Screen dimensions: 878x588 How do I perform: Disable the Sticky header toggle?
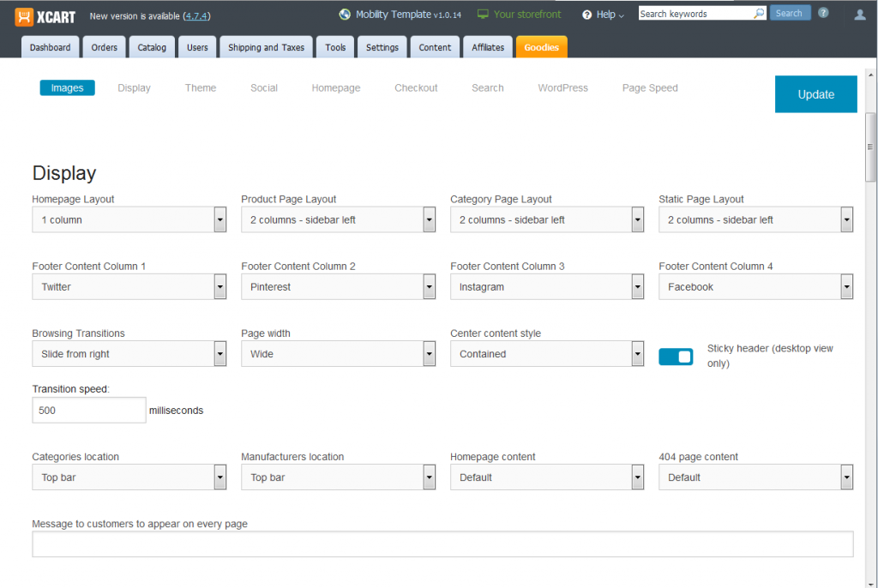point(676,357)
